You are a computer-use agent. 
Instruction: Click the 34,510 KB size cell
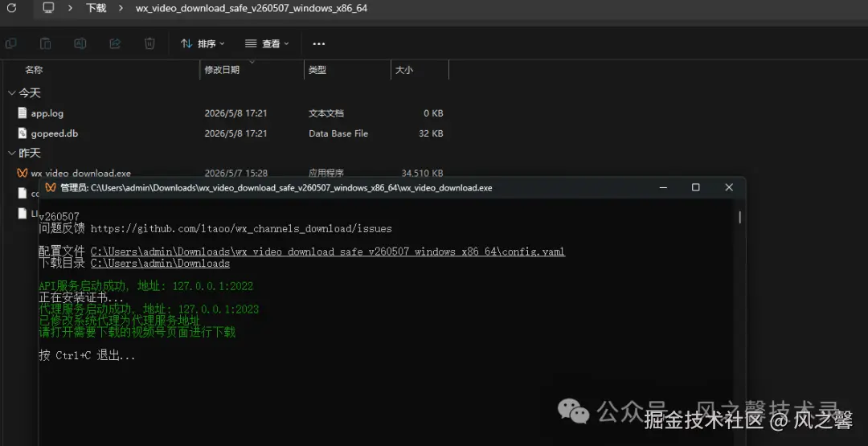[x=422, y=173]
